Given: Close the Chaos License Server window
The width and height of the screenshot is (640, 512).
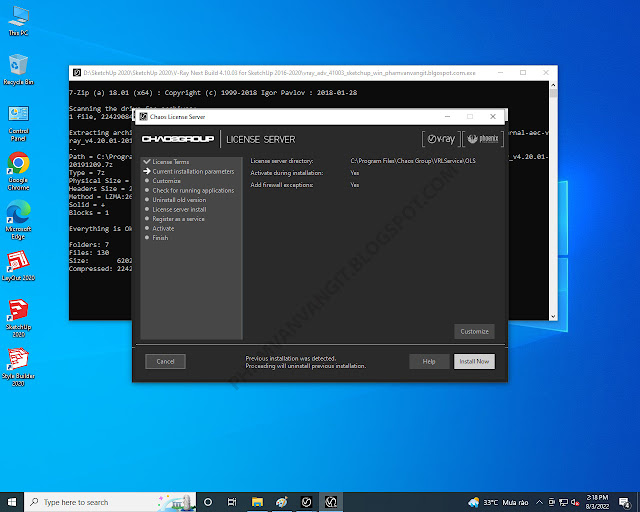Looking at the screenshot, I should click(x=493, y=117).
